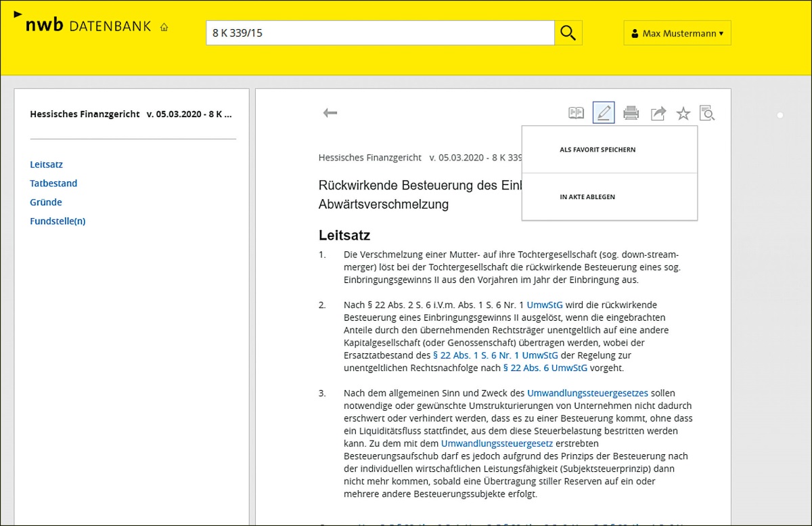Click the home icon next to DATENBANK
Viewport: 812px width, 526px height.
coord(164,28)
